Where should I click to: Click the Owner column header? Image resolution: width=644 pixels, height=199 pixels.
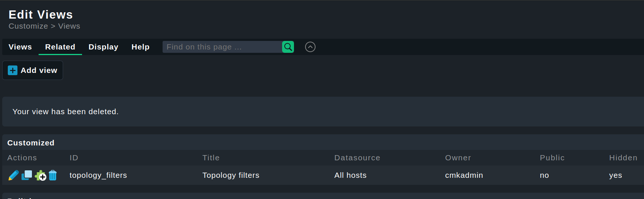click(458, 158)
